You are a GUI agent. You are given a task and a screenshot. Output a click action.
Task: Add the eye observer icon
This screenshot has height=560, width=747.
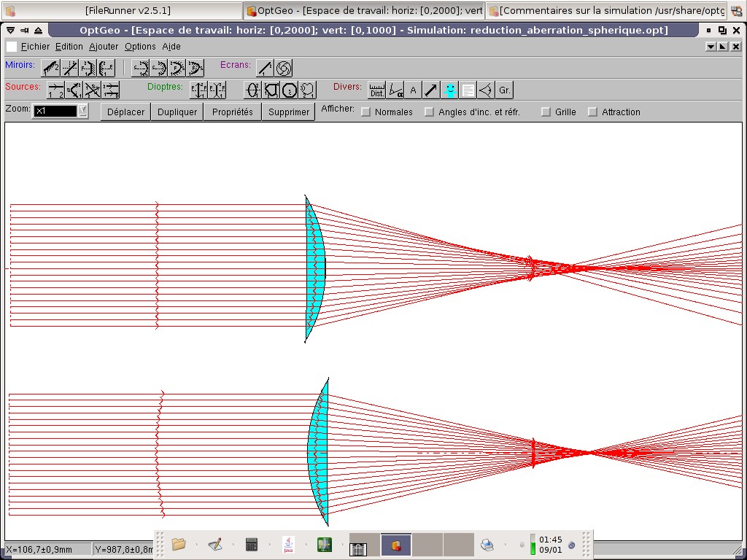487,90
